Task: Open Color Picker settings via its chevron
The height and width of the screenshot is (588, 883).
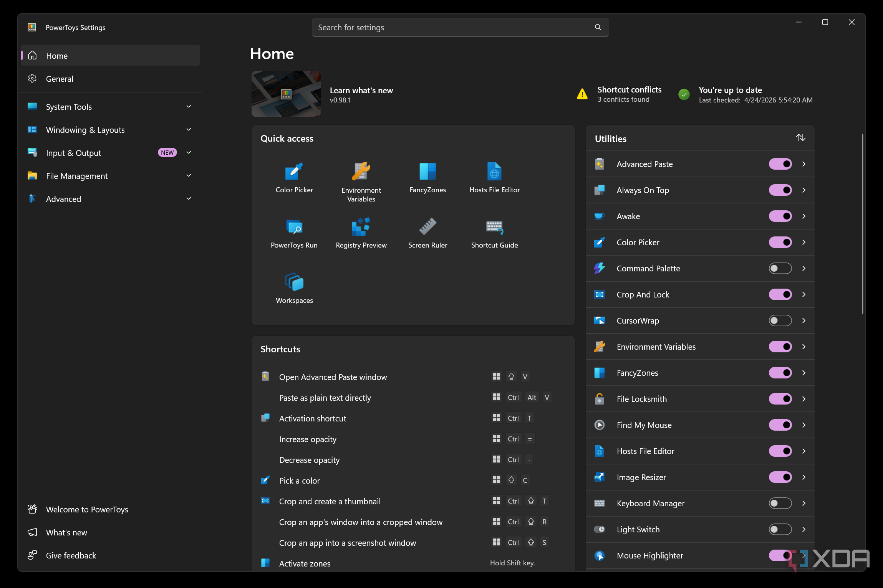Action: (x=804, y=242)
